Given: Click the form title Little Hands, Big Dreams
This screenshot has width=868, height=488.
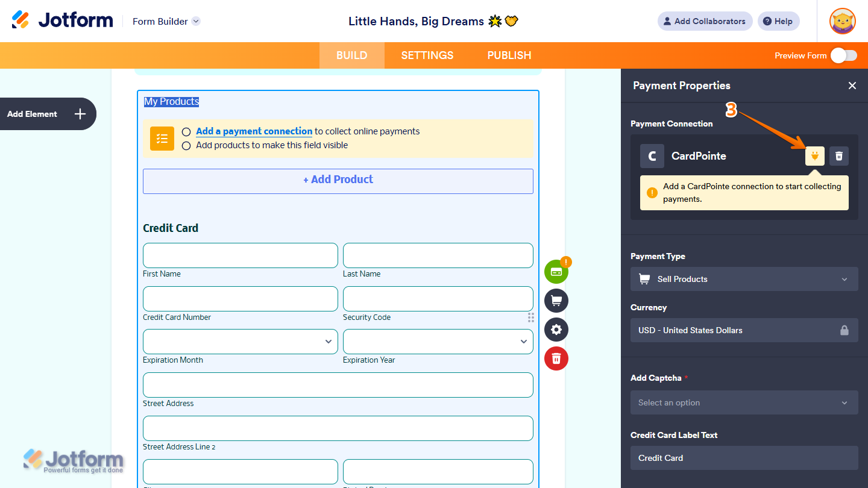Looking at the screenshot, I should pyautogui.click(x=433, y=21).
